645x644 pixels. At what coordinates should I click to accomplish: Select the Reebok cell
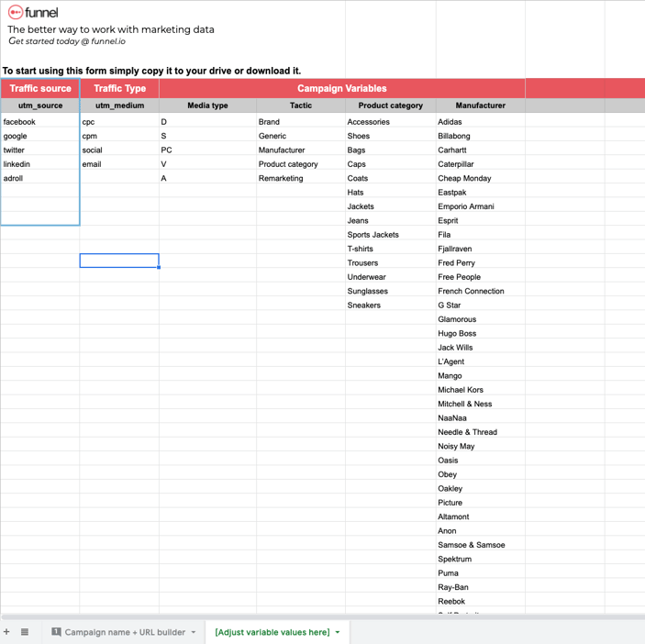tap(481, 601)
